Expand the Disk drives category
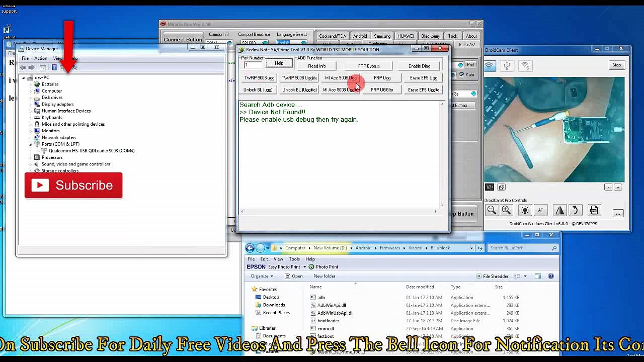 (31, 98)
